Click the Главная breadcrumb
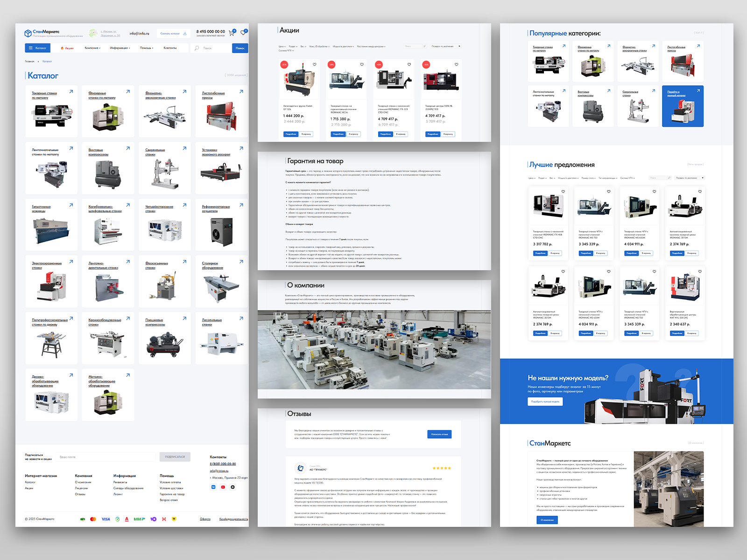The width and height of the screenshot is (747, 560). tap(29, 61)
